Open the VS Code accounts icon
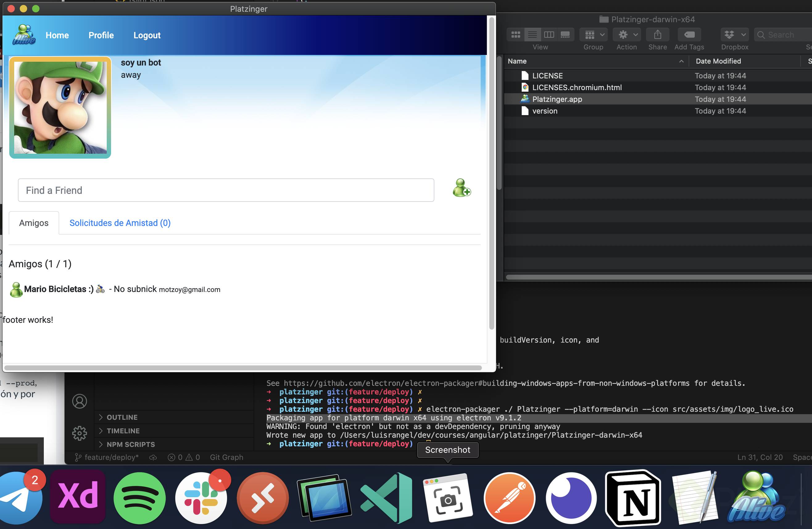 click(x=80, y=401)
